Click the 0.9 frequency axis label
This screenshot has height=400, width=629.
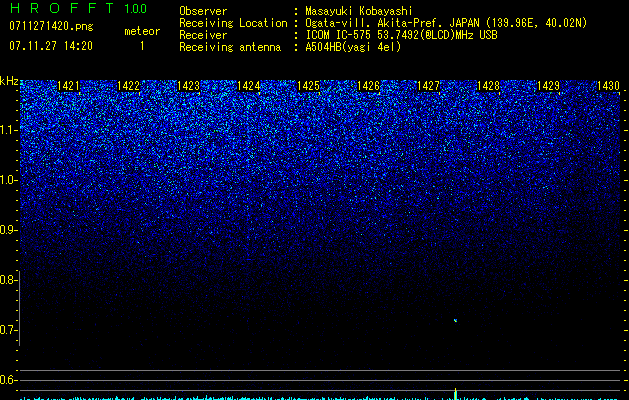tap(8, 230)
